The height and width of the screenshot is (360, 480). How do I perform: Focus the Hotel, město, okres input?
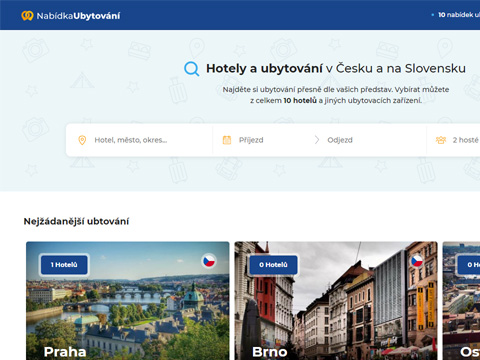(x=139, y=140)
